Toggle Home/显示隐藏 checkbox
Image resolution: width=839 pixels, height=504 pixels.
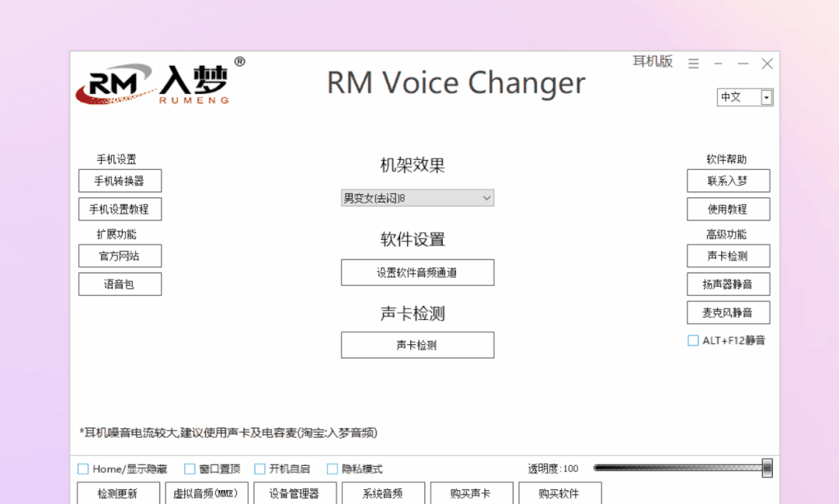click(83, 469)
